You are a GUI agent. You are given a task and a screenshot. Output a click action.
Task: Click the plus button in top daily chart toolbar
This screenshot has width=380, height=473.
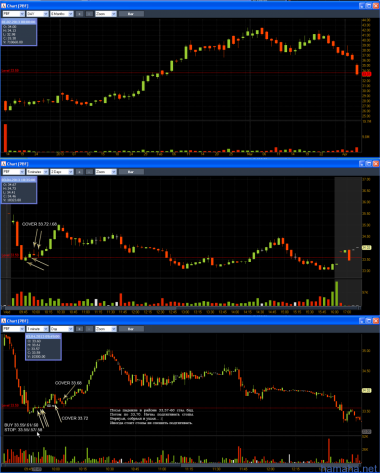[79, 14]
